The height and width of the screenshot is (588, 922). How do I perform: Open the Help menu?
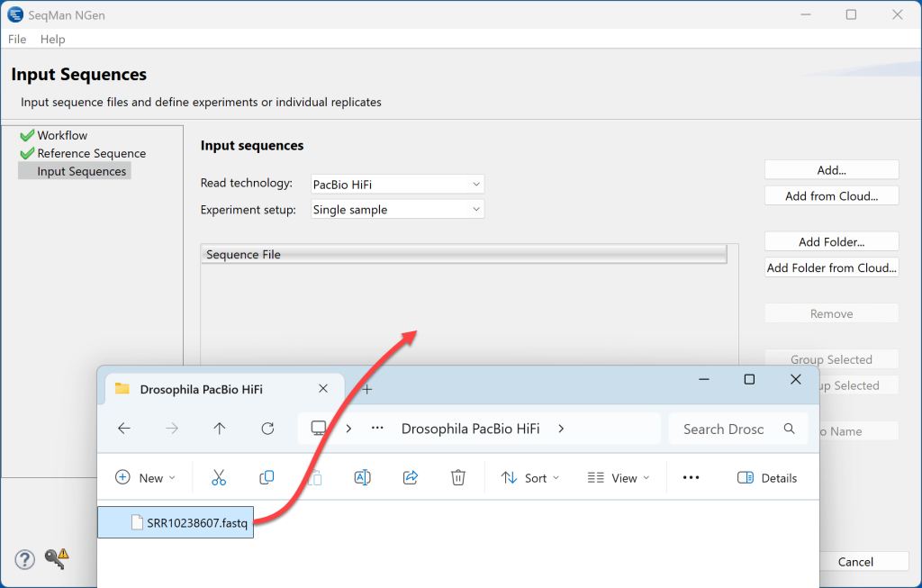[x=52, y=40]
